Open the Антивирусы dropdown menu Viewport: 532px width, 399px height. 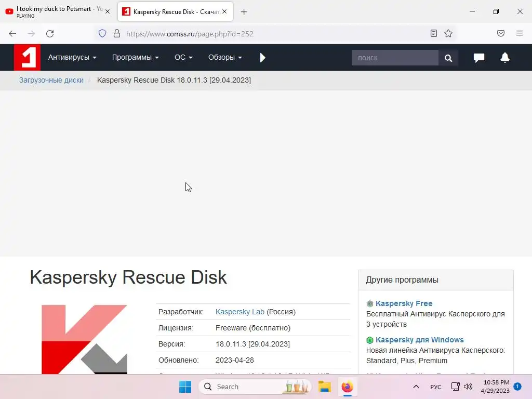tap(72, 57)
